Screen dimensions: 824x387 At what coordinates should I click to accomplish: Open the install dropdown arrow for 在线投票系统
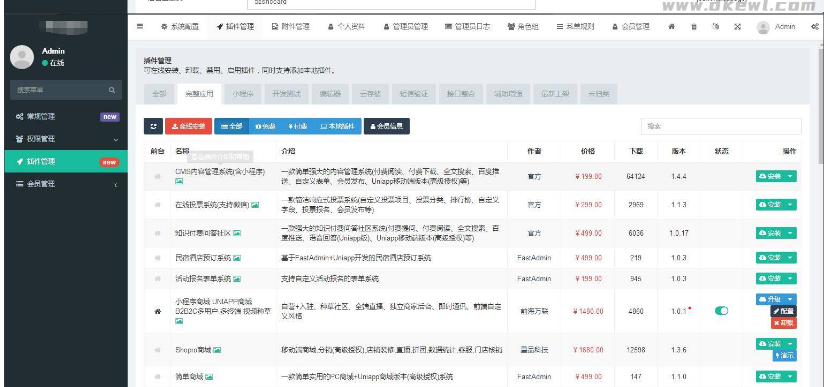pyautogui.click(x=790, y=205)
